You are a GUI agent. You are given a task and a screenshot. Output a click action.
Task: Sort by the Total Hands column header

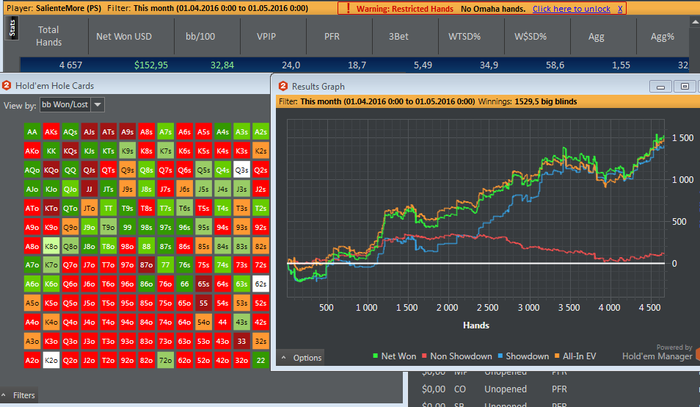coord(49,36)
